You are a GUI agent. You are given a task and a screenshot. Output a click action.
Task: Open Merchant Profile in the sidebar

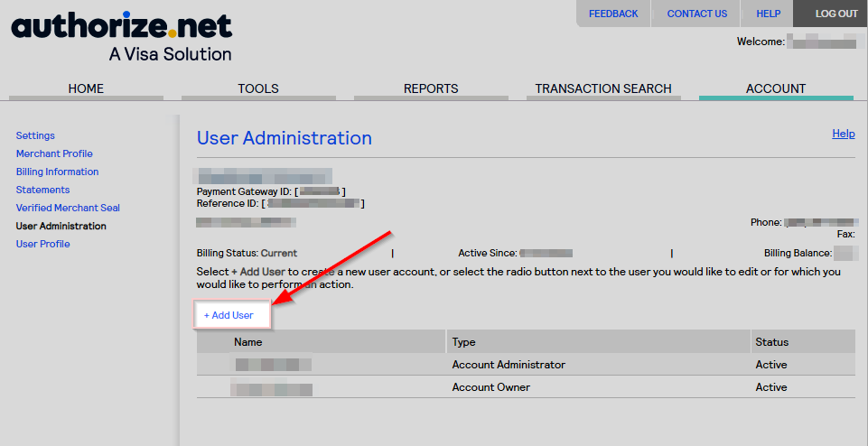54,153
